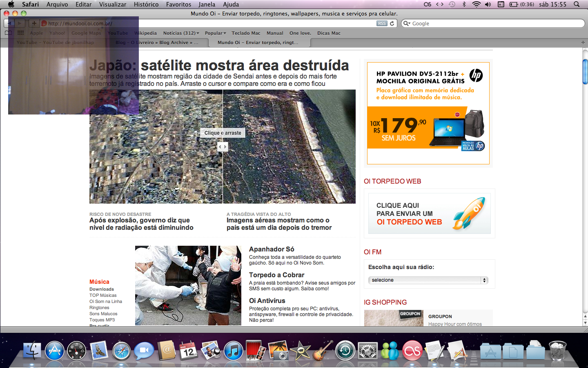Viewport: 588px width, 368px height.
Task: Open the Histórico menu
Action: (x=146, y=4)
